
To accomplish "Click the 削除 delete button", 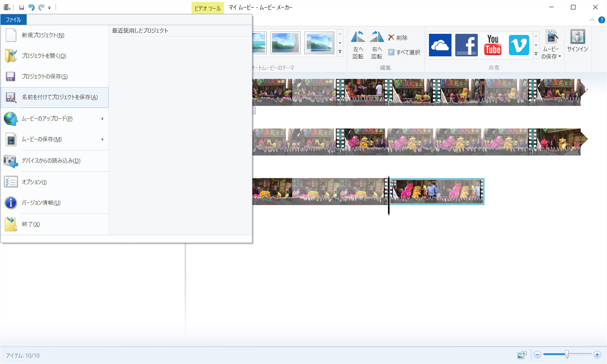I will (398, 38).
